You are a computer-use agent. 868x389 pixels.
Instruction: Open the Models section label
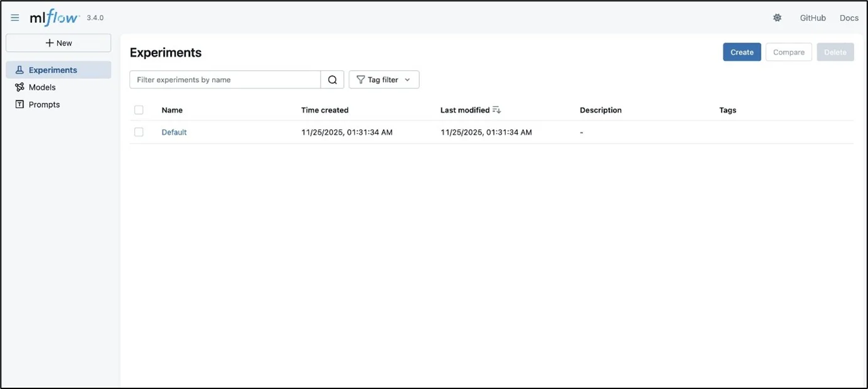42,87
